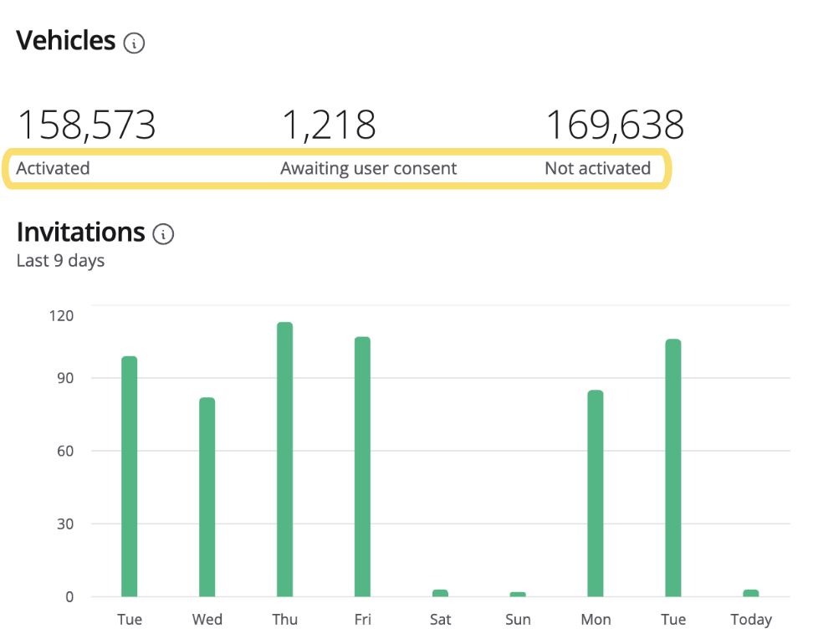Click the Last 9 days subtitle
This screenshot has width=813, height=644.
(60, 260)
